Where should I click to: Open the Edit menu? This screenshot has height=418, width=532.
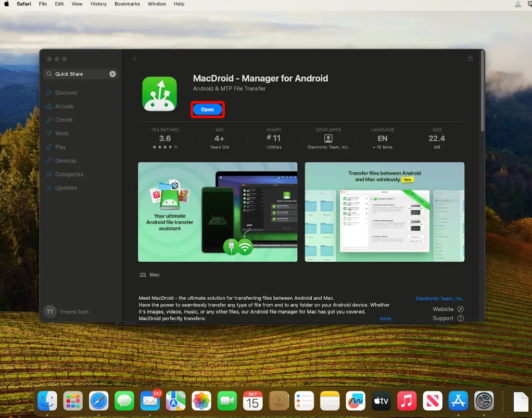click(x=59, y=4)
